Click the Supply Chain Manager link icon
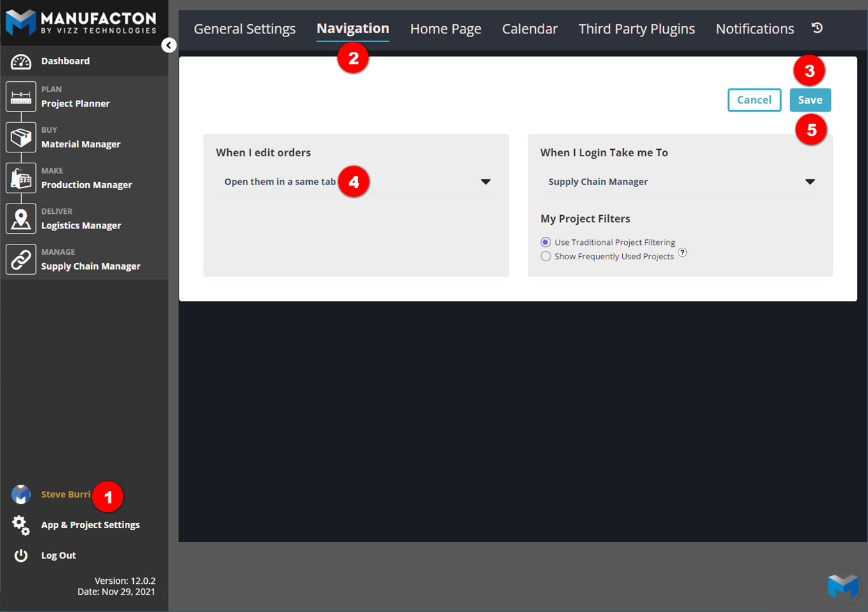 pos(20,260)
